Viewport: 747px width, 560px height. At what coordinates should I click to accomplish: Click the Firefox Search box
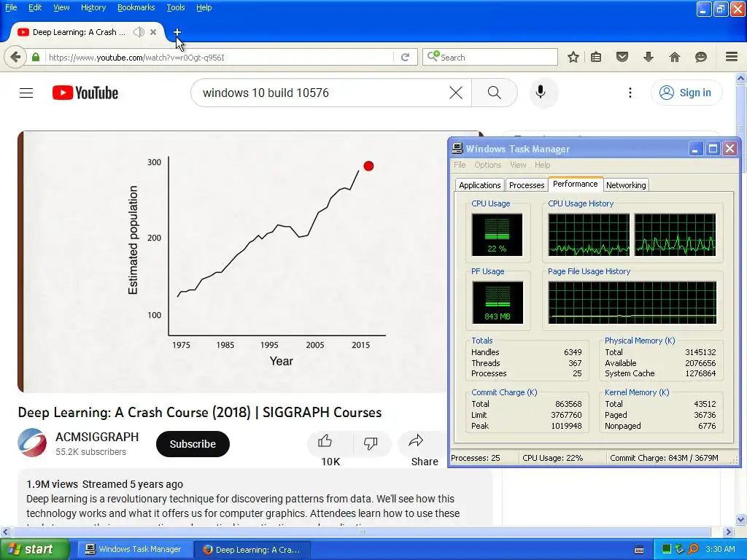click(x=491, y=57)
